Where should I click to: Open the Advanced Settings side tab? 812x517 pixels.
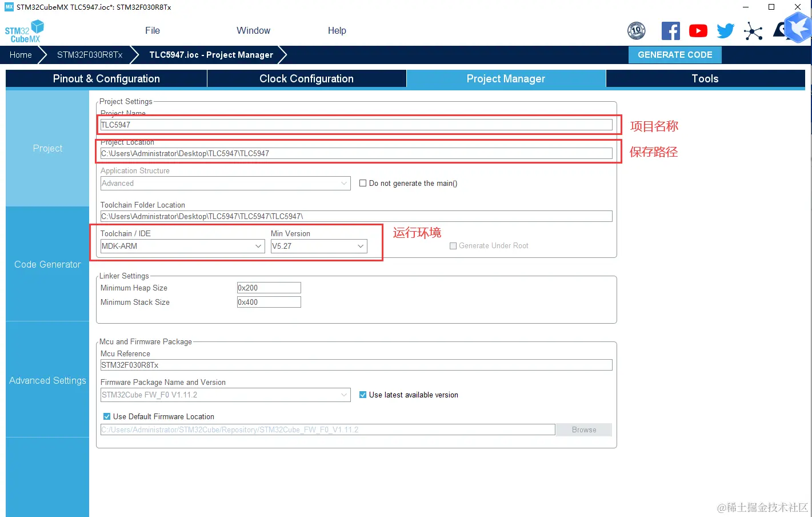click(x=47, y=380)
